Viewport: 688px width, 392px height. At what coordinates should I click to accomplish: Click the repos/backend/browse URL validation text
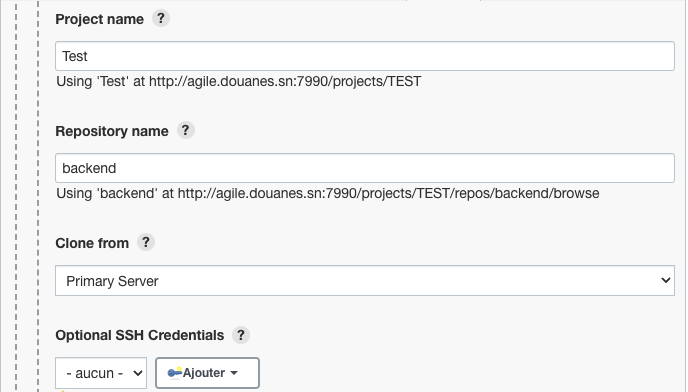(x=328, y=193)
